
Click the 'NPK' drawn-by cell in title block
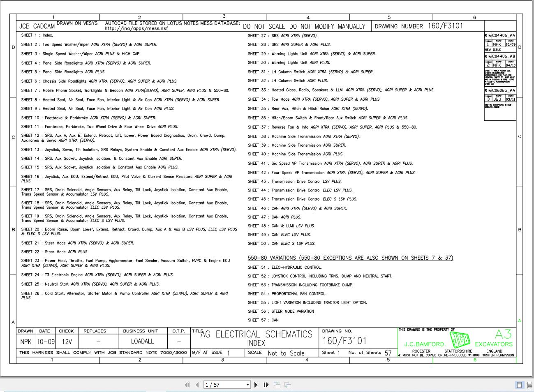click(x=26, y=342)
